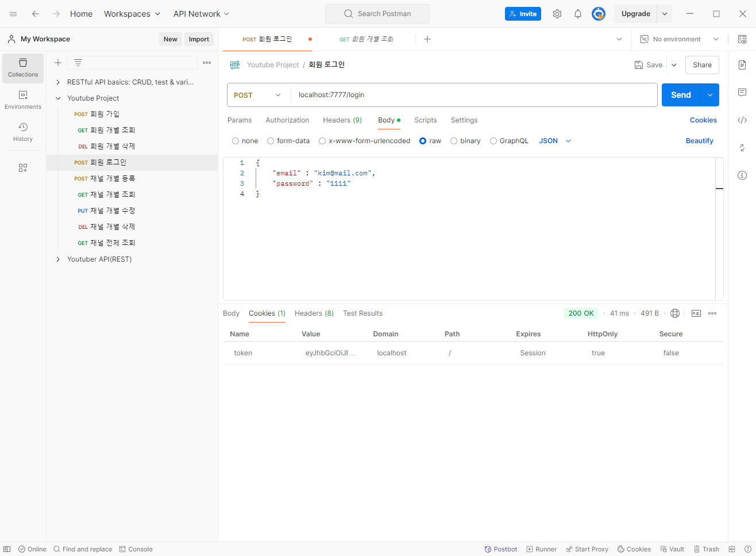This screenshot has width=756, height=556.
Task: Click the Search Postman field
Action: click(x=377, y=14)
